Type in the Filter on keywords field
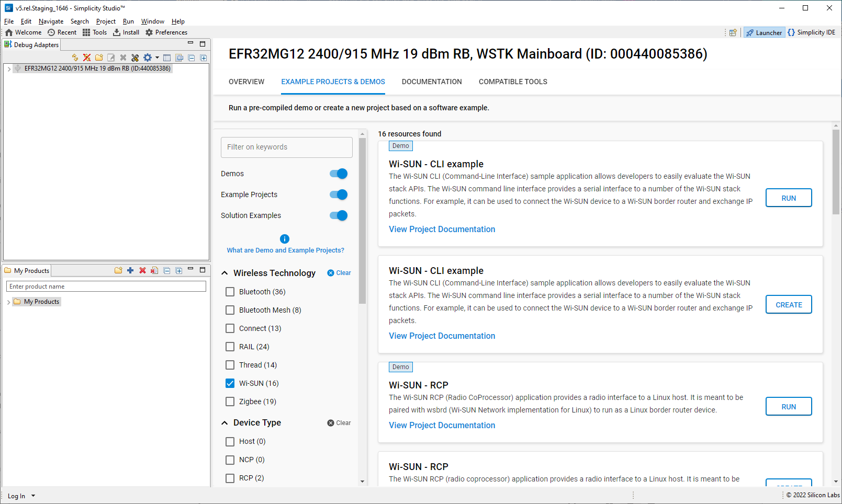Image resolution: width=842 pixels, height=504 pixels. [286, 147]
